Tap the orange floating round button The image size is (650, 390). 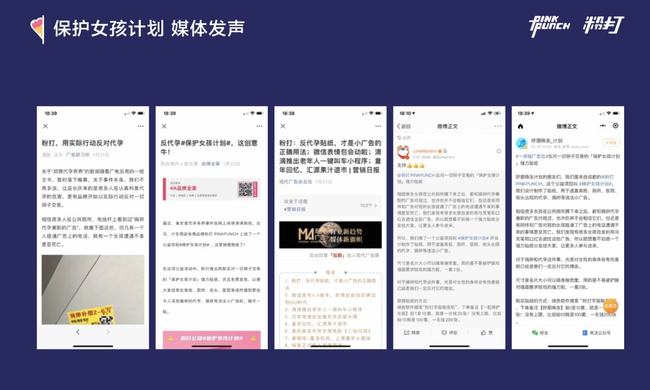(610, 306)
